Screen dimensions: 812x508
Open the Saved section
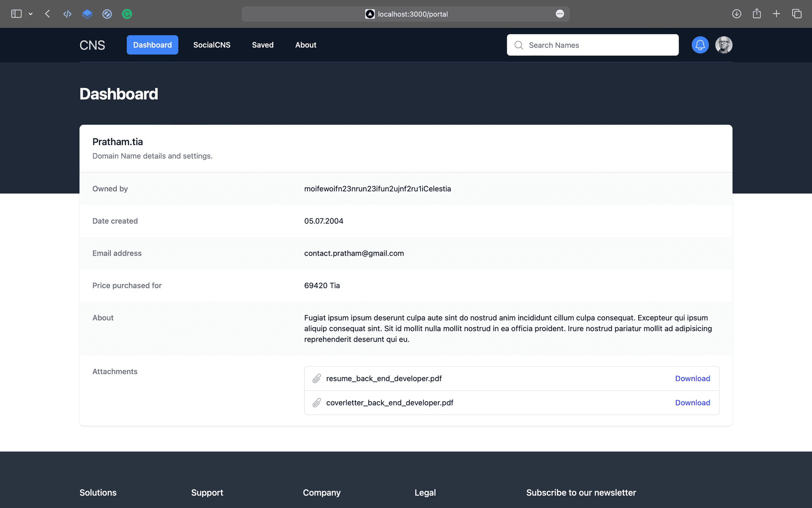coord(262,45)
